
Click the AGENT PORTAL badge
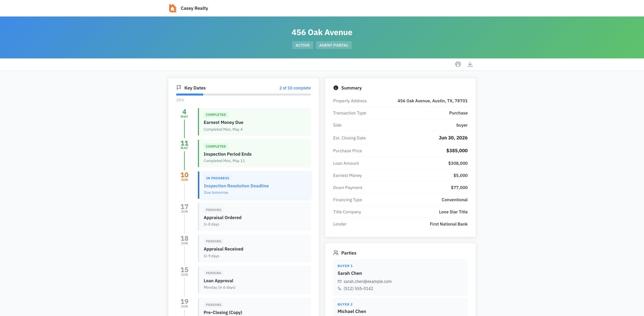point(334,45)
